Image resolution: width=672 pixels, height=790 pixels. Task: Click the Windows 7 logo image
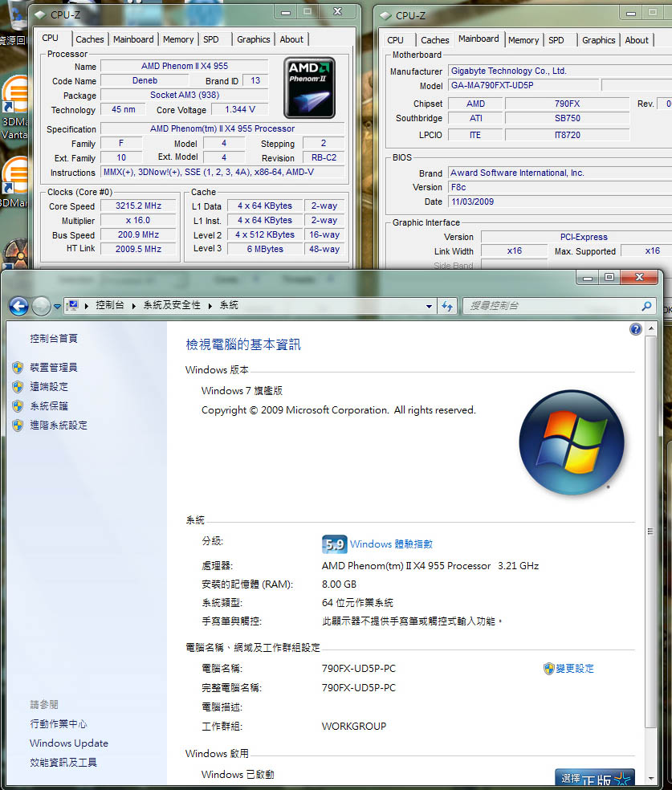(x=572, y=442)
